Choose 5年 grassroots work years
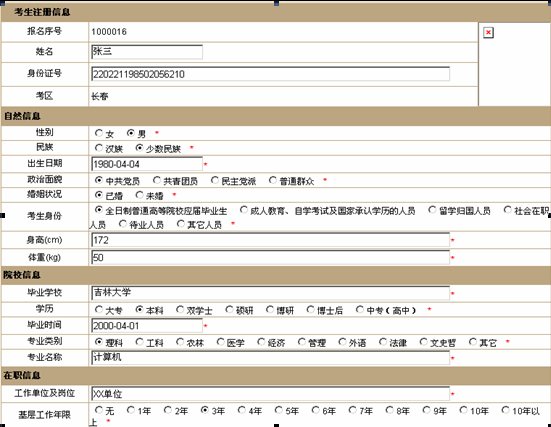Image resolution: width=551 pixels, height=427 pixels. click(x=279, y=409)
